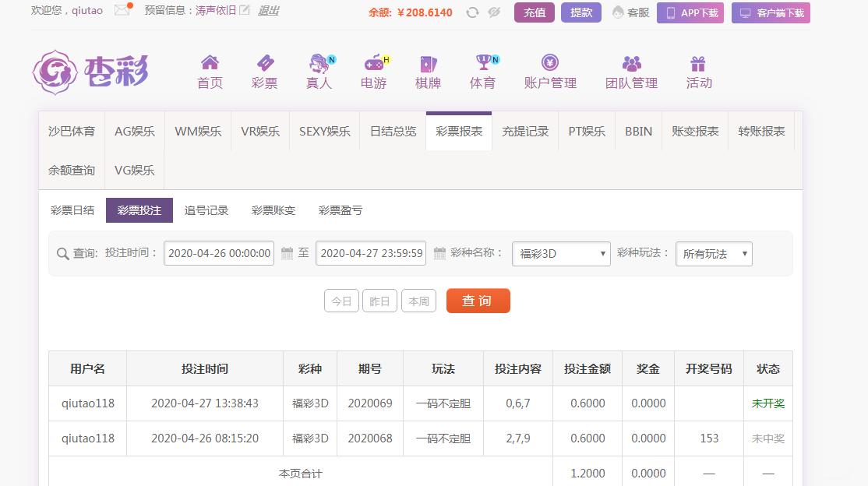
Task: Switch to AG娱乐 tab
Action: [x=135, y=131]
